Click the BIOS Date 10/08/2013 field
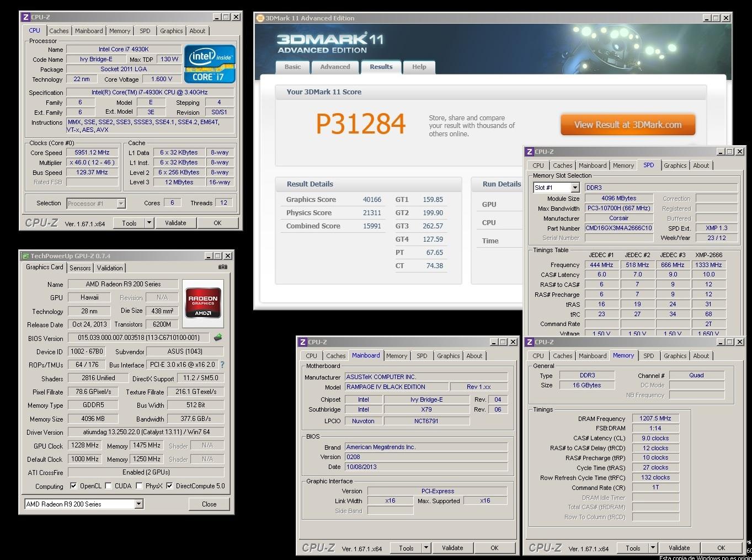Image resolution: width=752 pixels, height=560 pixels. pos(426,467)
